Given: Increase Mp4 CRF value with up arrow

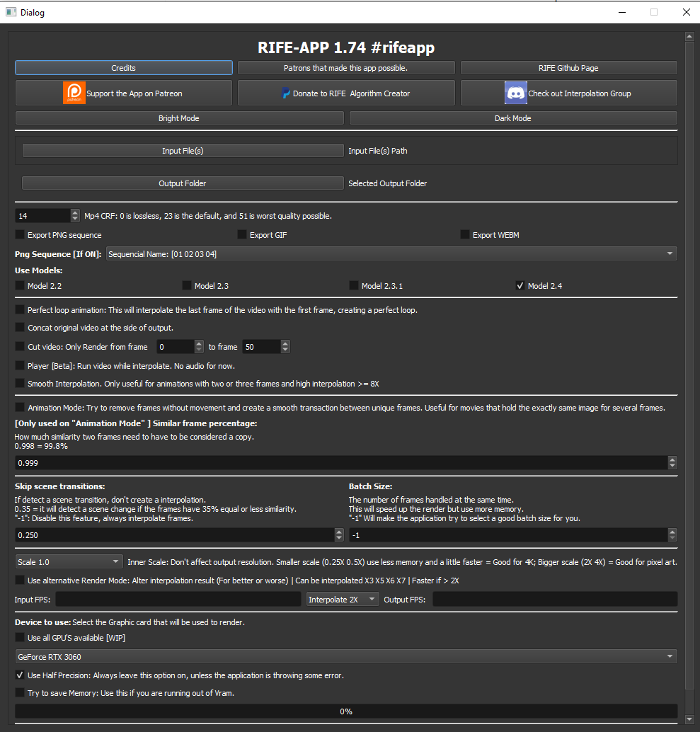Looking at the screenshot, I should [75, 212].
